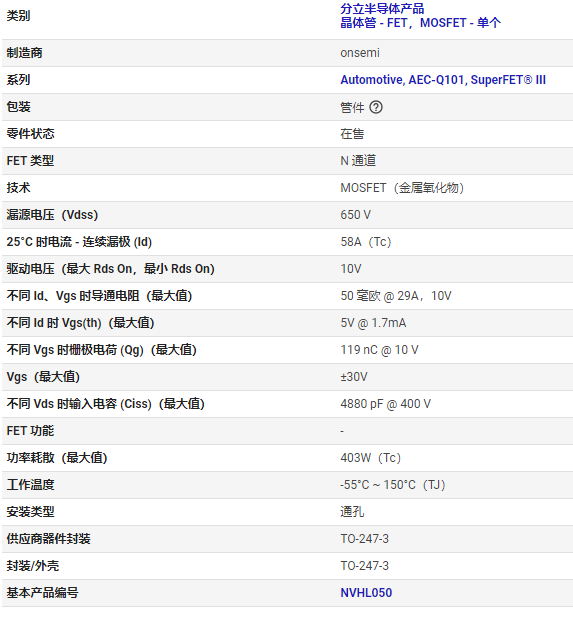Viewport: 573px width, 619px height.
Task: Click the 403W (Tc) power dissipation value
Action: (x=370, y=458)
